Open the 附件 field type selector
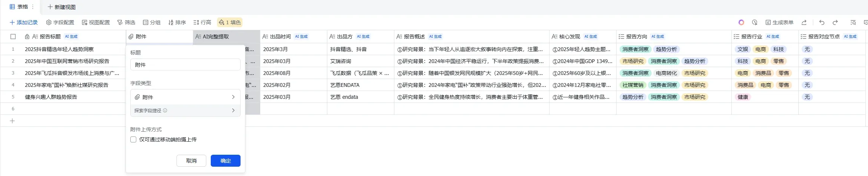Image resolution: width=868 pixels, height=176 pixels. 185,97
